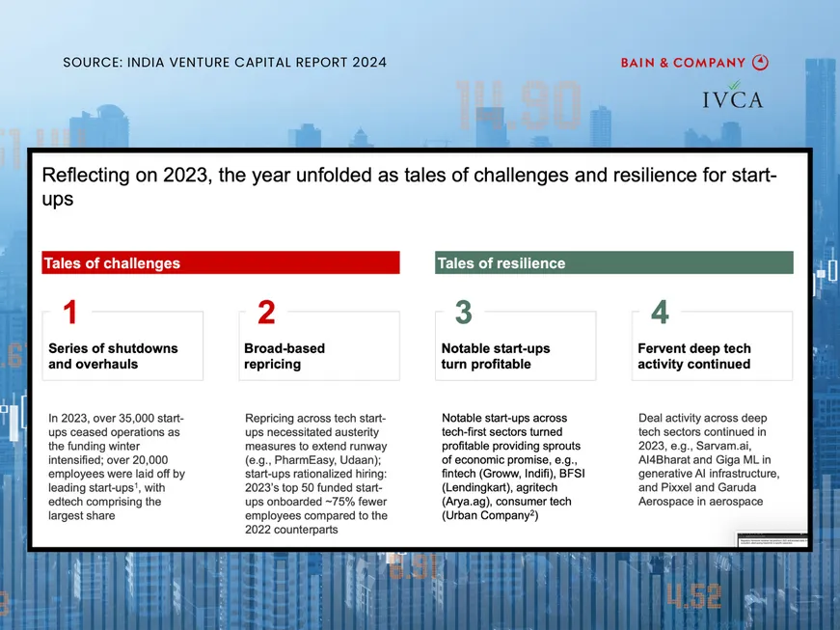The height and width of the screenshot is (630, 840).
Task: Open the small footnote thumbnail in slide corner
Action: pos(767,539)
